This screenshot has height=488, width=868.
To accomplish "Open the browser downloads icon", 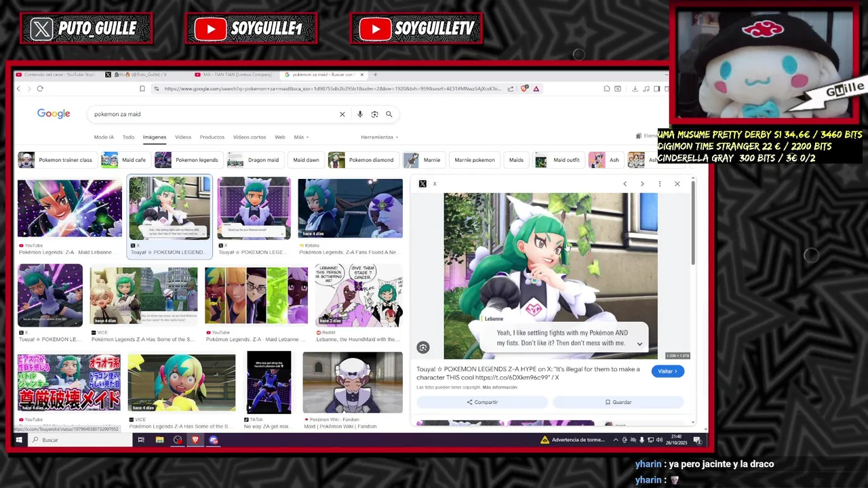I will (x=635, y=89).
